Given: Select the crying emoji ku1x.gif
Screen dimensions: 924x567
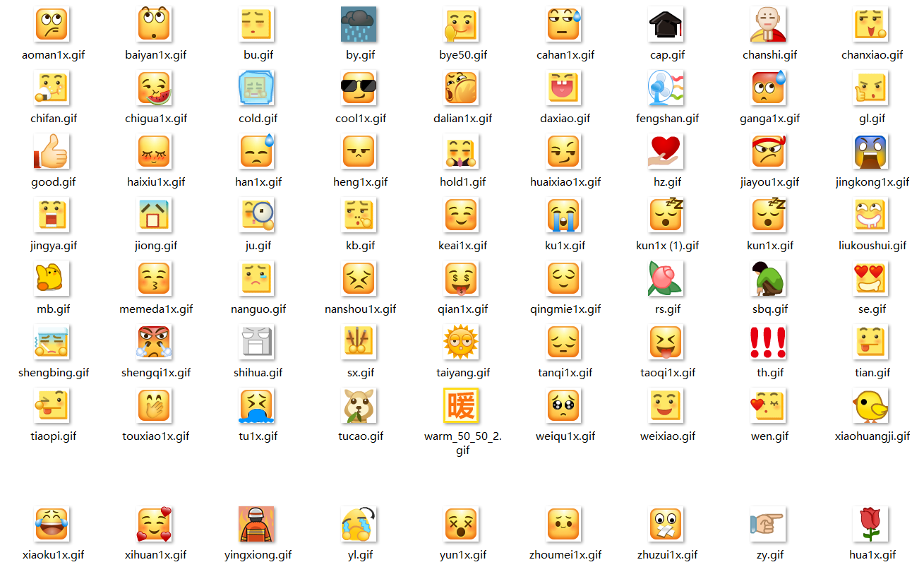Looking at the screenshot, I should [x=564, y=215].
